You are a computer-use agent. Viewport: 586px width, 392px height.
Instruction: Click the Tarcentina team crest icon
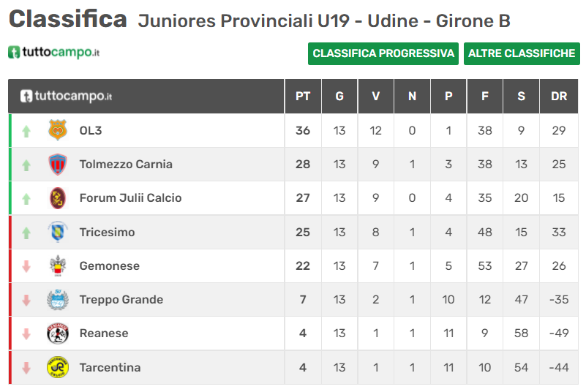(x=57, y=367)
